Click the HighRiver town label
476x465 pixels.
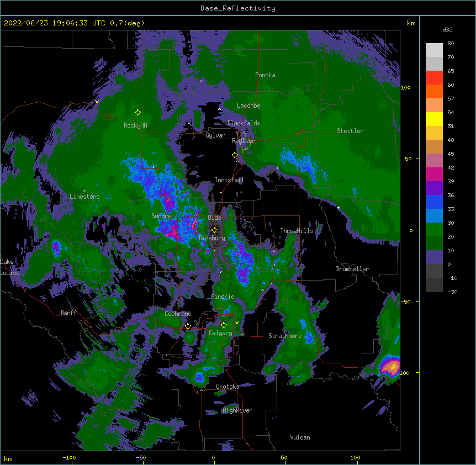(x=237, y=410)
